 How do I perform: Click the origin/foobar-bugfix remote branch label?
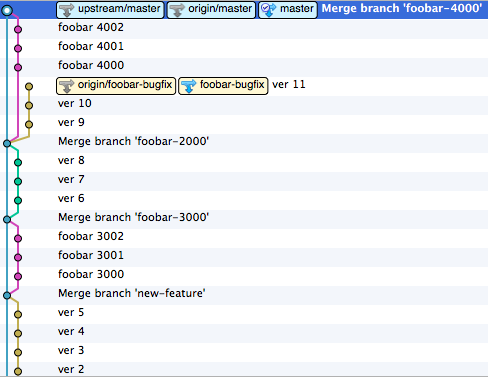116,86
